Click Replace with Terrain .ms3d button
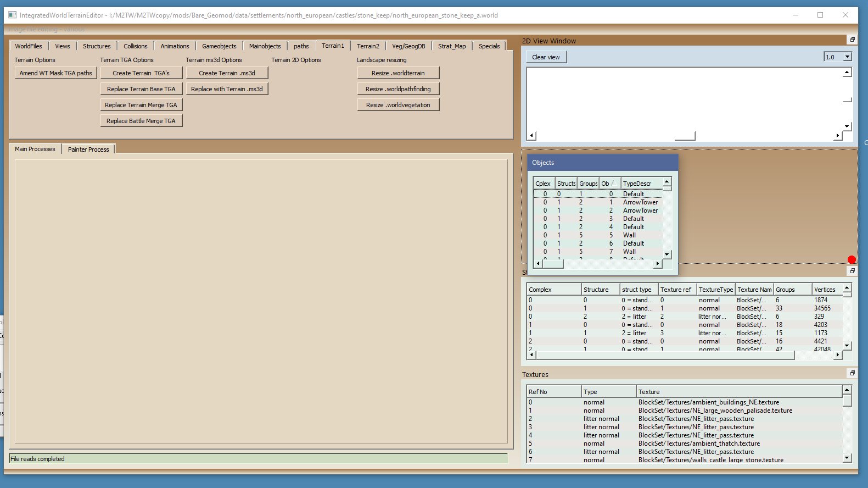 [x=227, y=89]
